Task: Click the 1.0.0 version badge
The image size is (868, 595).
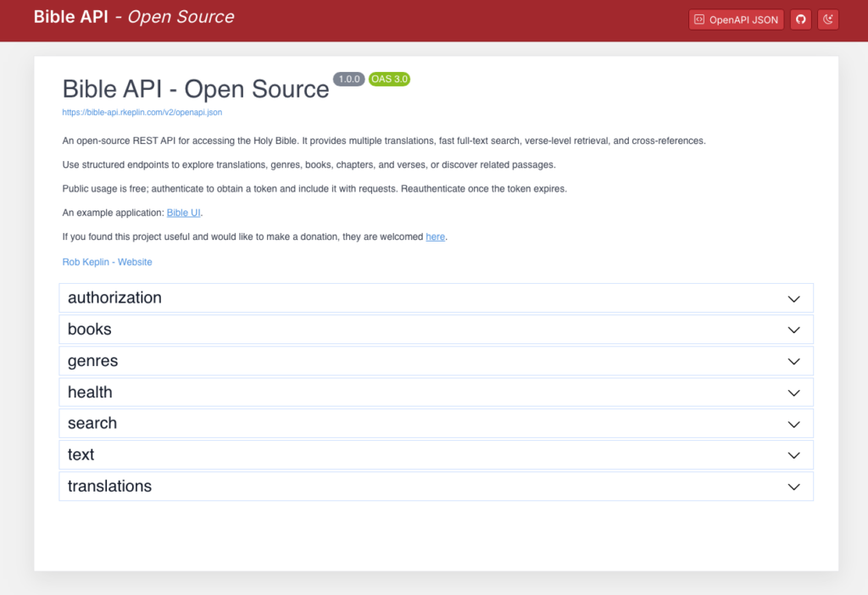Action: [348, 79]
